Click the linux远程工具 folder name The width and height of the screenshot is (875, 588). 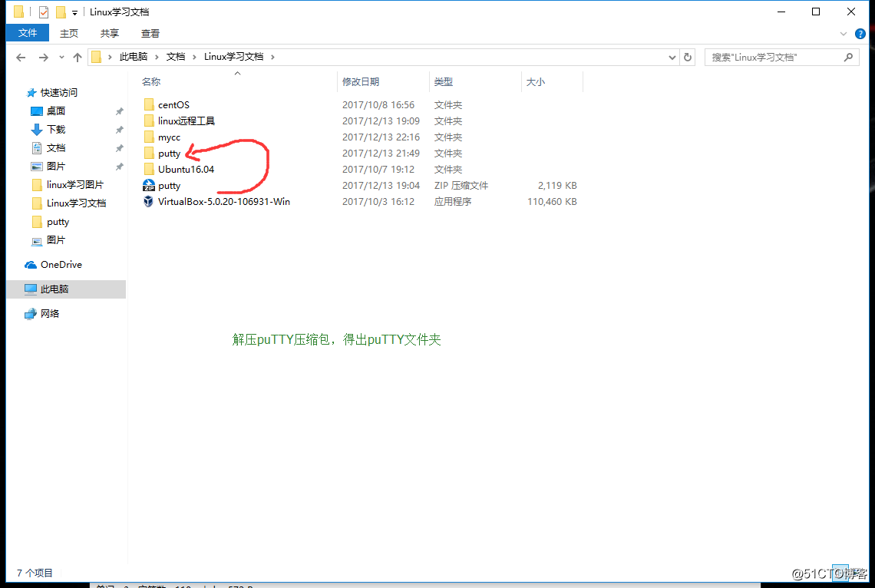[187, 121]
